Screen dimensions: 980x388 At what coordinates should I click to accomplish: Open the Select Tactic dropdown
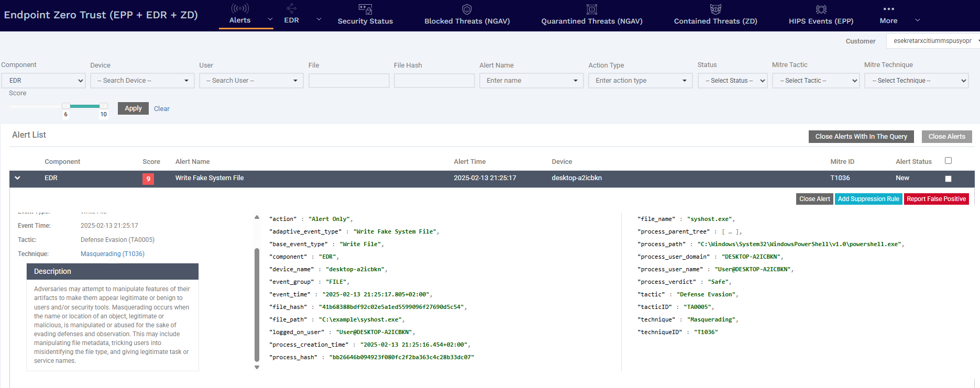pos(816,81)
